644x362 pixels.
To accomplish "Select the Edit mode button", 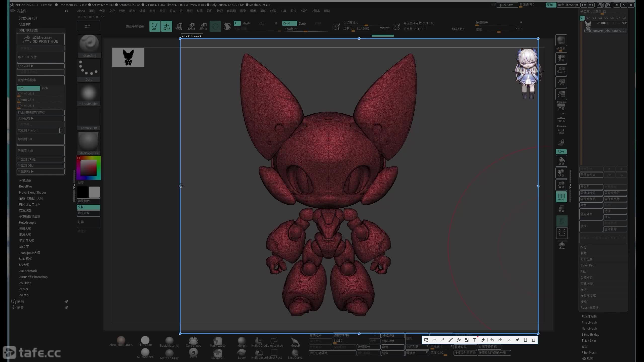I will click(x=155, y=26).
